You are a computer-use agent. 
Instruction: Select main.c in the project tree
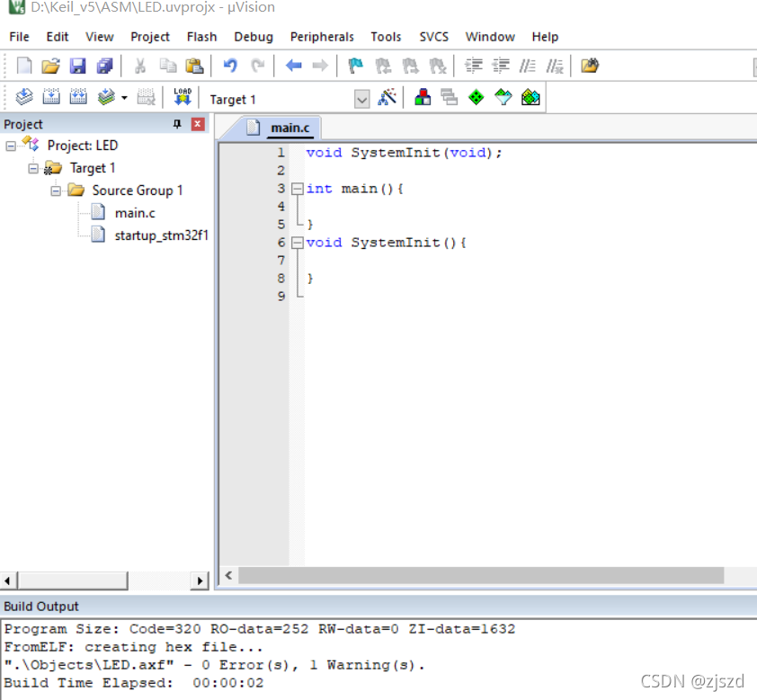coord(135,213)
